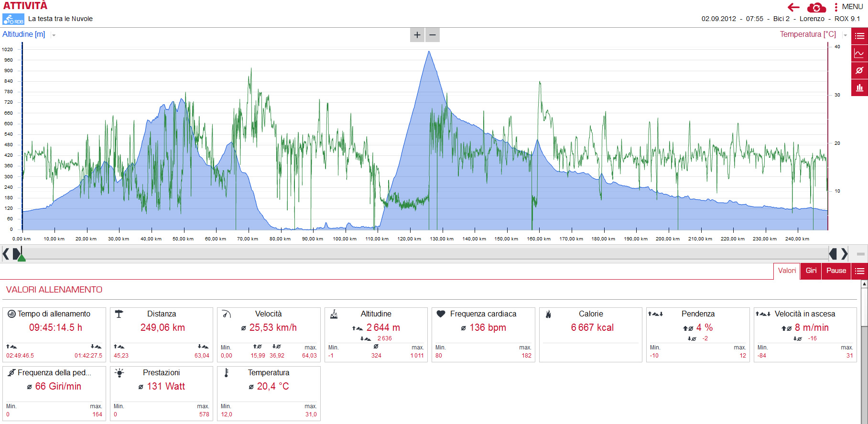The height and width of the screenshot is (424, 868).
Task: Click right chevron of range slider
Action: coord(845,254)
